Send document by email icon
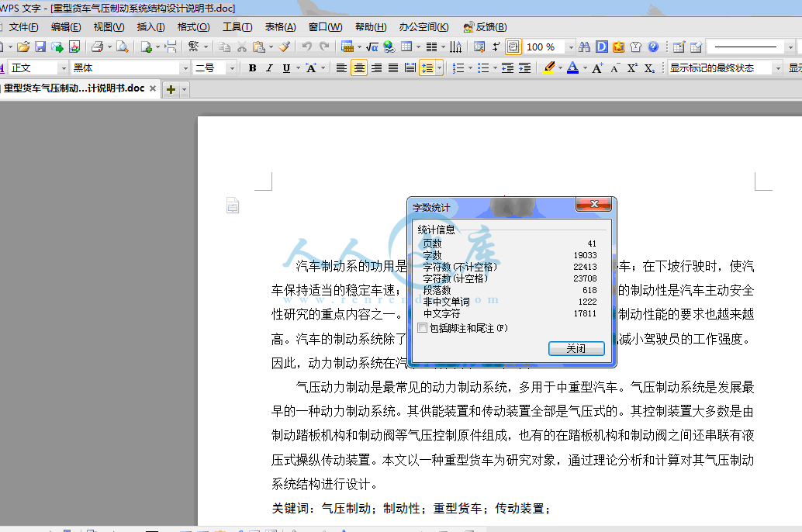This screenshot has width=802, height=532. [57, 47]
